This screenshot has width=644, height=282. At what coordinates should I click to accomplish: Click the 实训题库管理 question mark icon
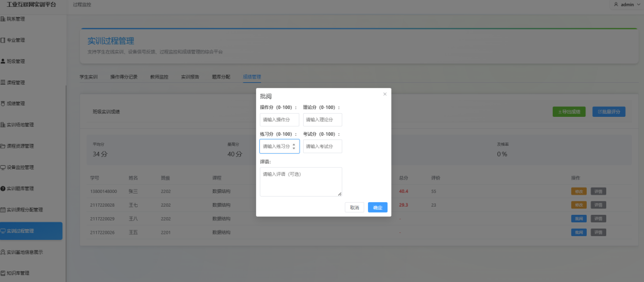[3, 188]
